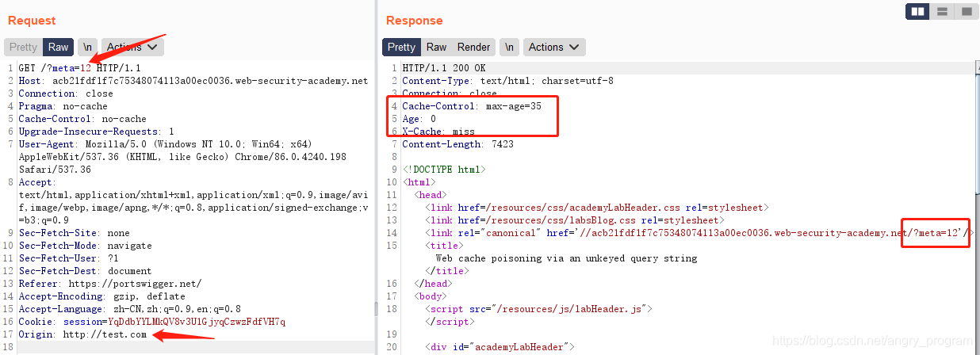
Task: Click the Response panel heading
Action: [414, 21]
